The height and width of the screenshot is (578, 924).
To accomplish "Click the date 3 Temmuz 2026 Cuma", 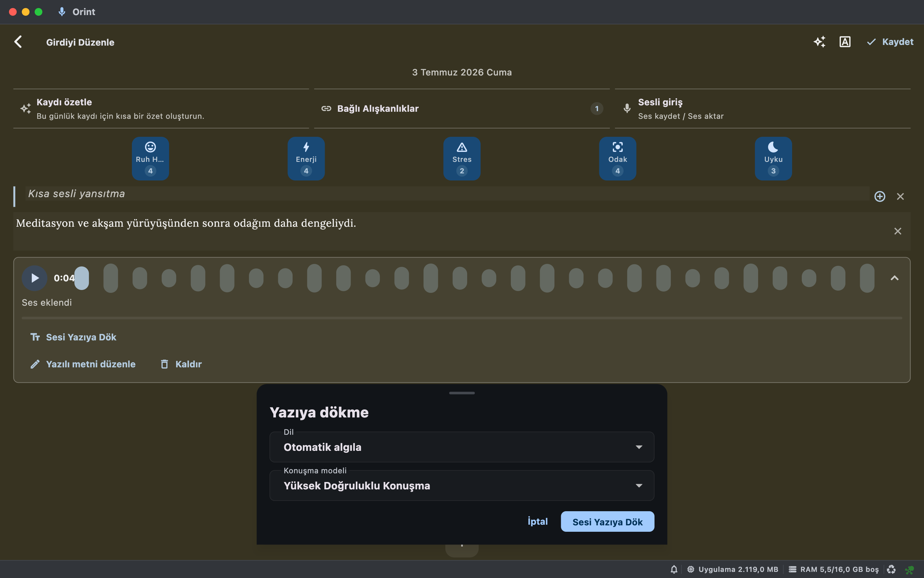I will 462,72.
